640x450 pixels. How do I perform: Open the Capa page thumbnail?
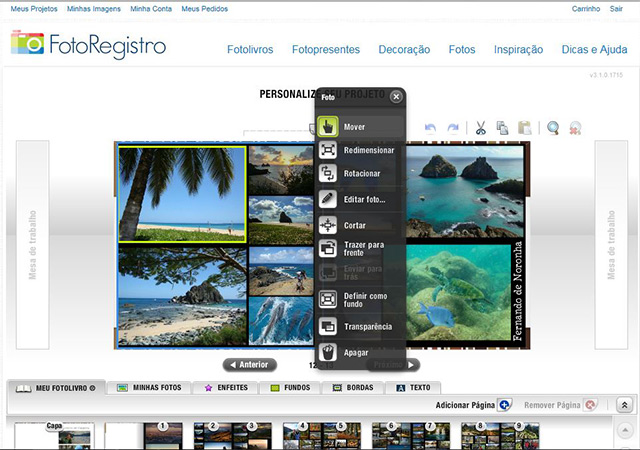tap(54, 436)
